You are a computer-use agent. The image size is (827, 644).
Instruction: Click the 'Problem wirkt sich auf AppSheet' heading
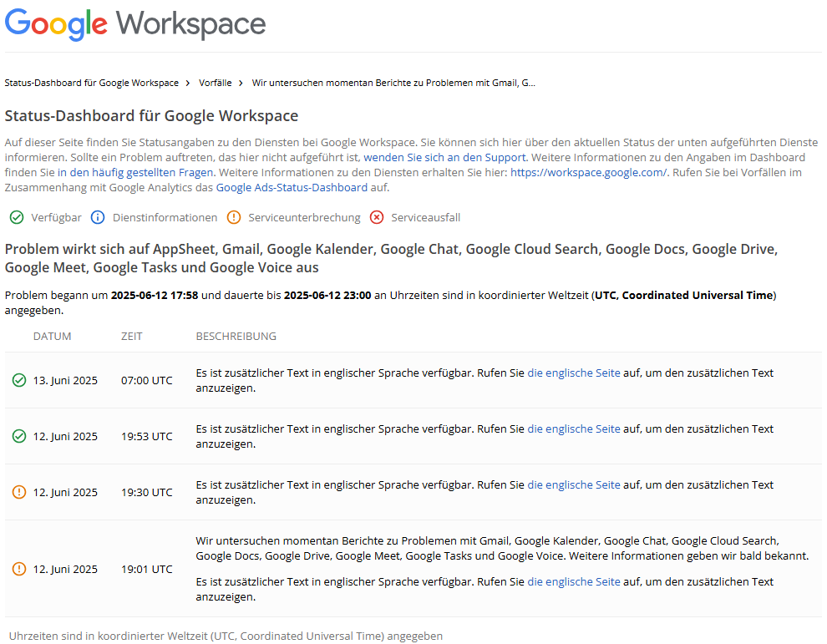pos(391,258)
